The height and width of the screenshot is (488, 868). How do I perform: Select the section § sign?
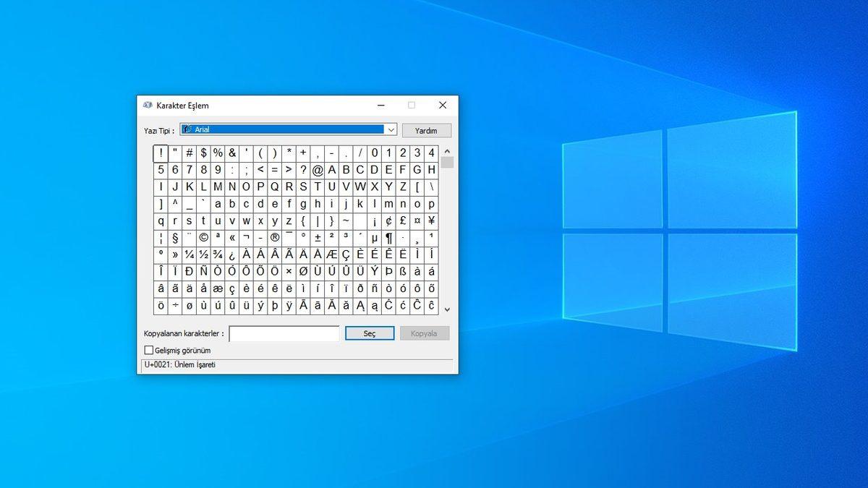coord(175,237)
